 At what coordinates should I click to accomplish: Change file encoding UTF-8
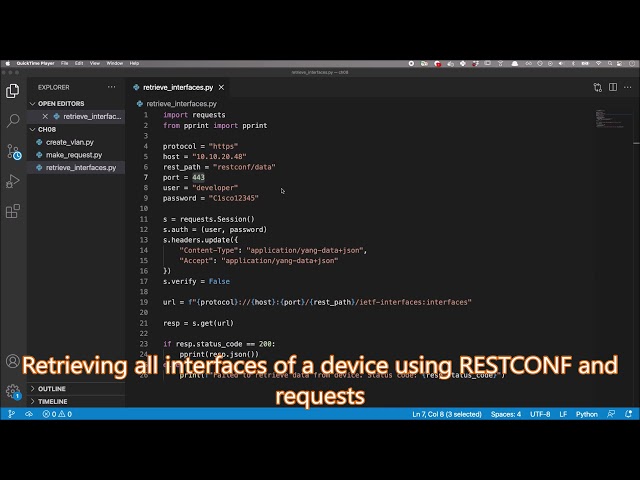coord(540,414)
